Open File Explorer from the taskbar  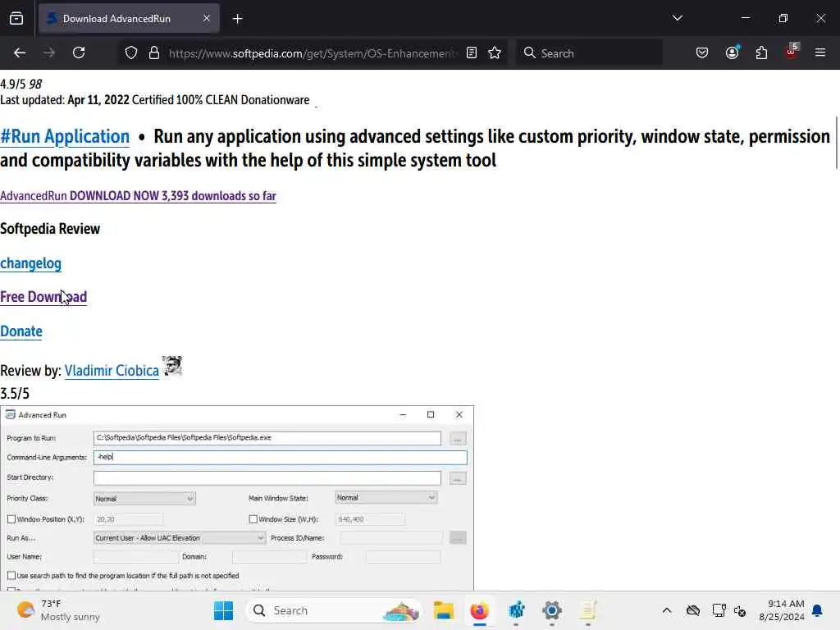[x=444, y=610]
